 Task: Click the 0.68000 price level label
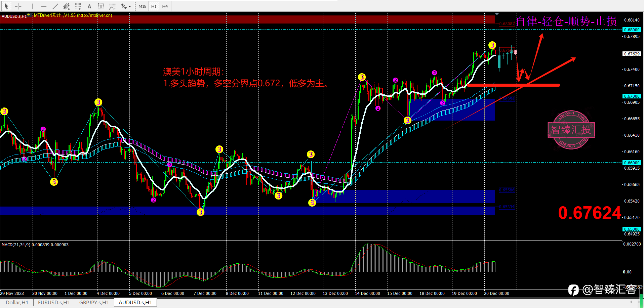click(x=632, y=30)
